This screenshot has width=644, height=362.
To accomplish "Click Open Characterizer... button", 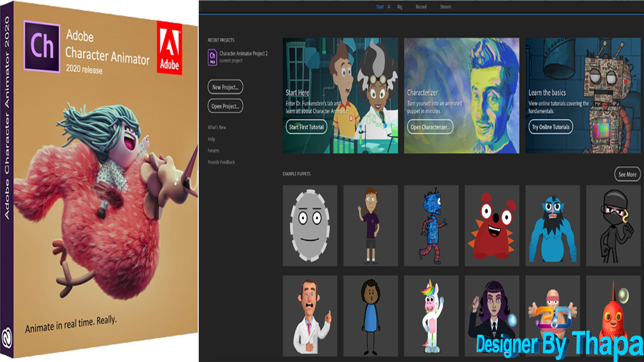I will click(x=430, y=127).
